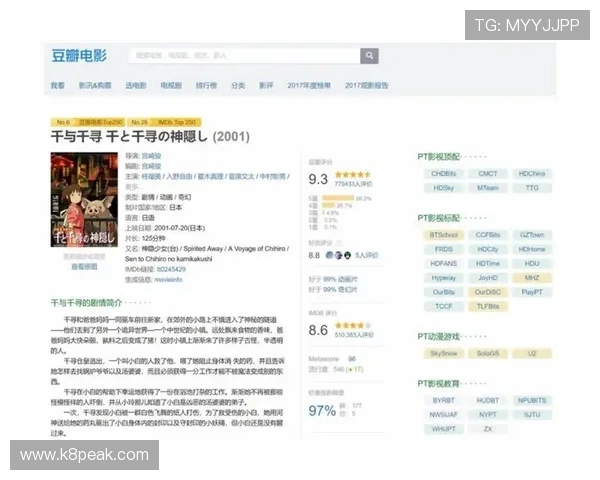Click the No.28 IMDb Top 250 badge
Viewport: 600px width, 480px height.
164,122
